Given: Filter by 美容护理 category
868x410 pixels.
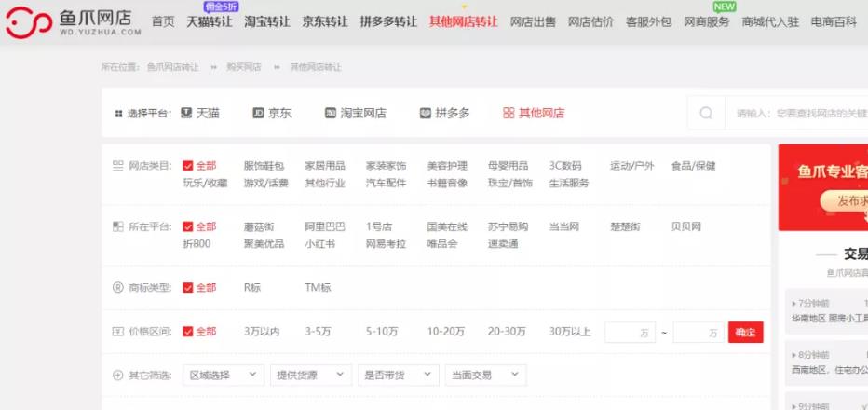Looking at the screenshot, I should click(447, 166).
